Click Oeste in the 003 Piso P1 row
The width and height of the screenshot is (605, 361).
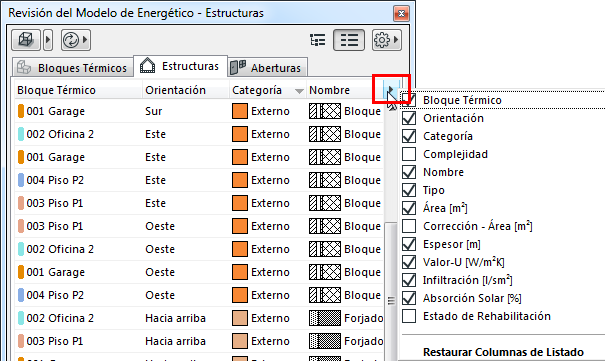(x=160, y=226)
